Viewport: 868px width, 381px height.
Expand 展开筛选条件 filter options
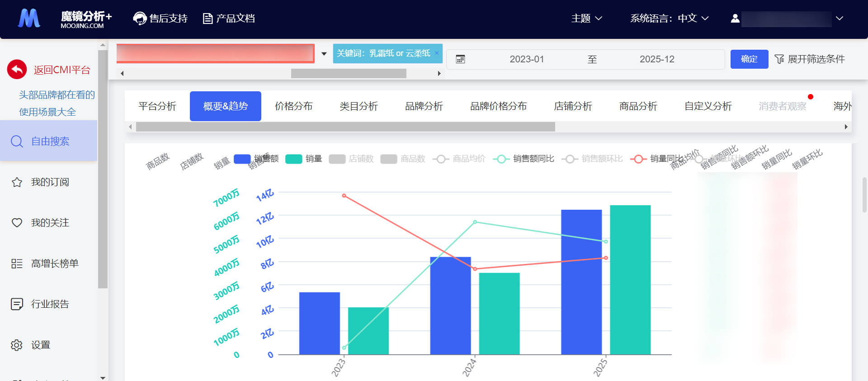point(809,59)
